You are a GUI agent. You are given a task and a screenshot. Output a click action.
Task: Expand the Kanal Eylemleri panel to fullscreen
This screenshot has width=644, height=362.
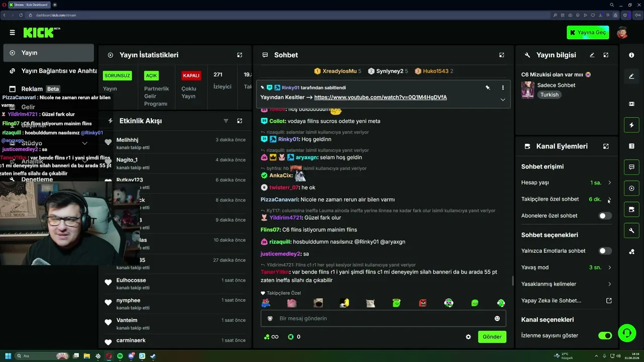coord(606,146)
